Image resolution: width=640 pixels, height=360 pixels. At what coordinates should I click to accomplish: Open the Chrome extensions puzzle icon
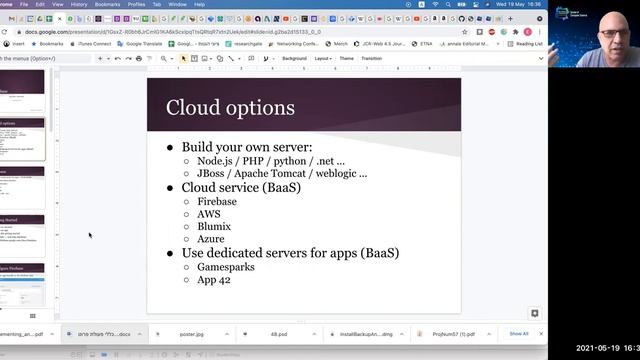(x=516, y=32)
